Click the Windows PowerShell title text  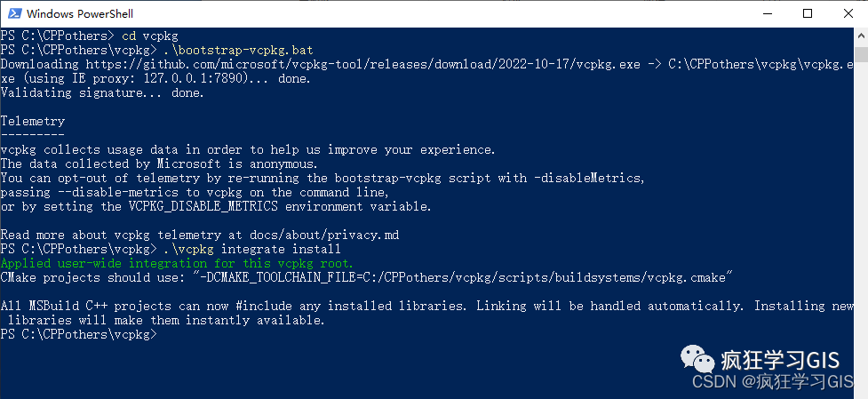(x=80, y=14)
